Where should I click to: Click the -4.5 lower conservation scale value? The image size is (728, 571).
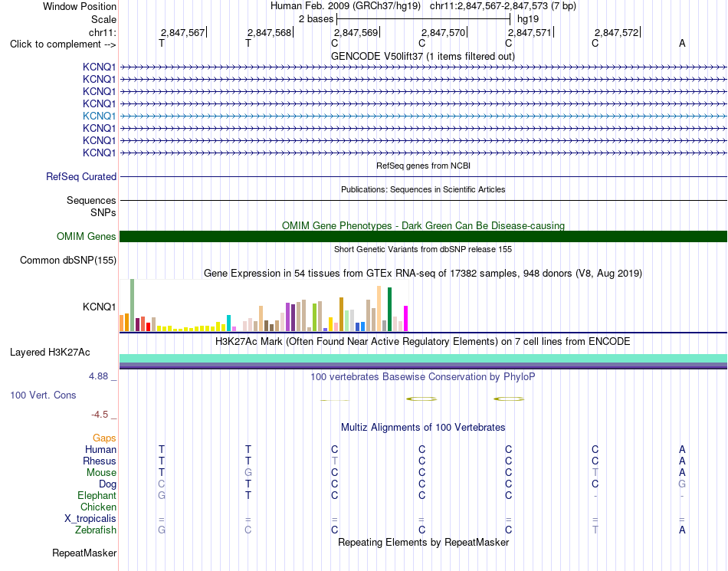(x=100, y=415)
